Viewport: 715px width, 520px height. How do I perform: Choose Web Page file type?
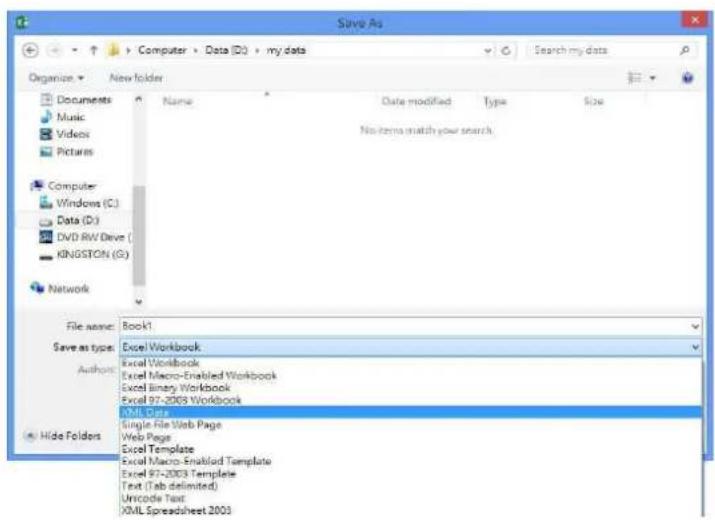point(410,437)
